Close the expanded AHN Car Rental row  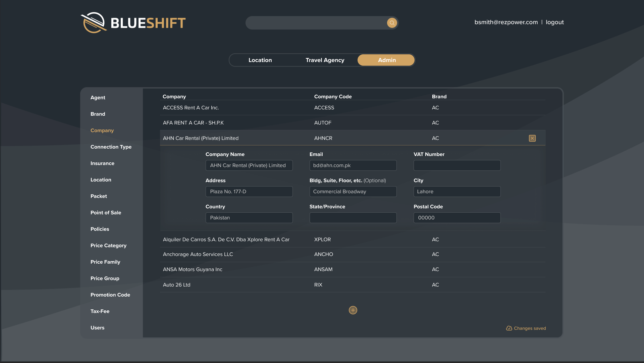[x=532, y=138]
